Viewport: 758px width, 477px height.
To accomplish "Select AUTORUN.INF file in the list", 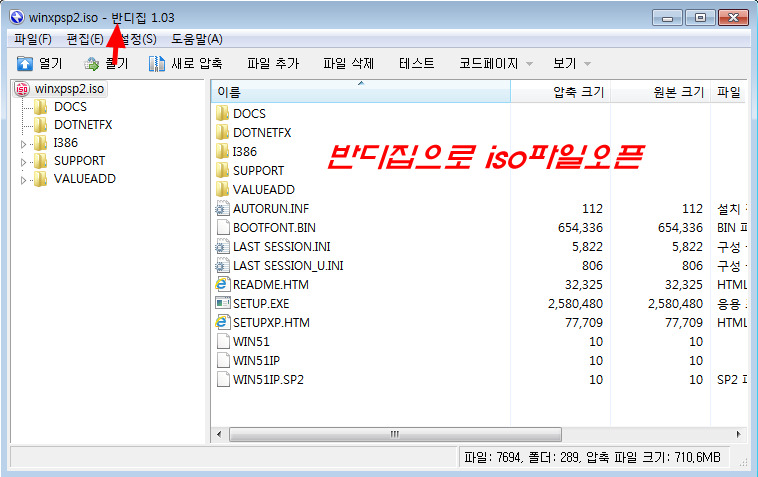I will (x=268, y=208).
